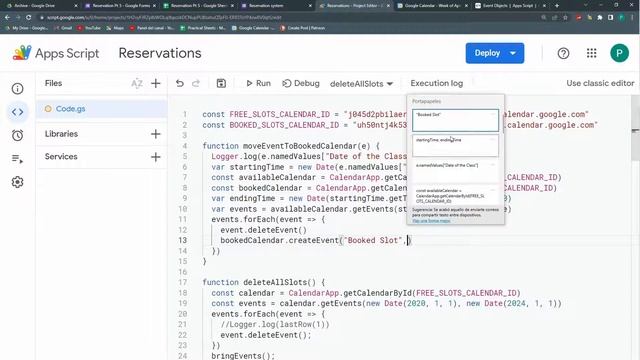Add a service with plus icon
Image resolution: width=640 pixels, height=360 pixels.
(156, 157)
